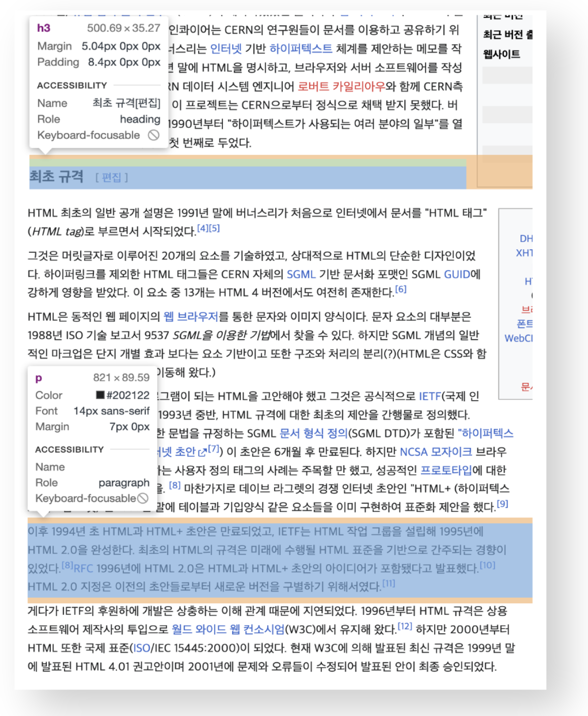
Task: Click the 넷 초안 external link text
Action: pos(178,452)
